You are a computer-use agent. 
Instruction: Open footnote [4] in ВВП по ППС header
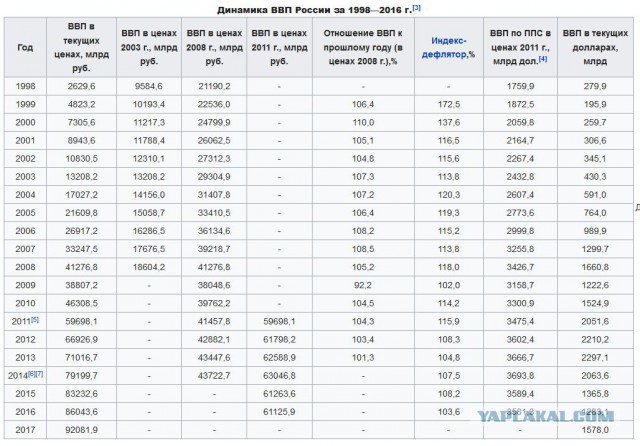[x=542, y=59]
